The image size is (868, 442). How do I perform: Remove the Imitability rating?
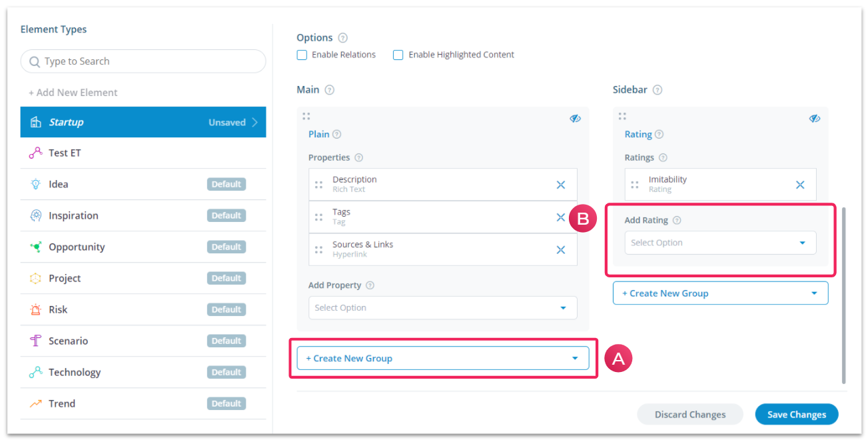tap(800, 185)
